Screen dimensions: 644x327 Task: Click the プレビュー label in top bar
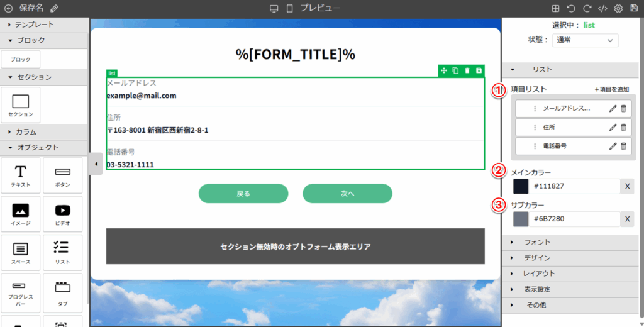click(320, 8)
